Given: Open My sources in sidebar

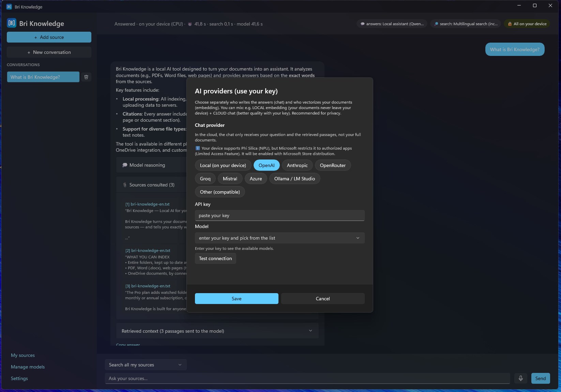Looking at the screenshot, I should point(23,355).
